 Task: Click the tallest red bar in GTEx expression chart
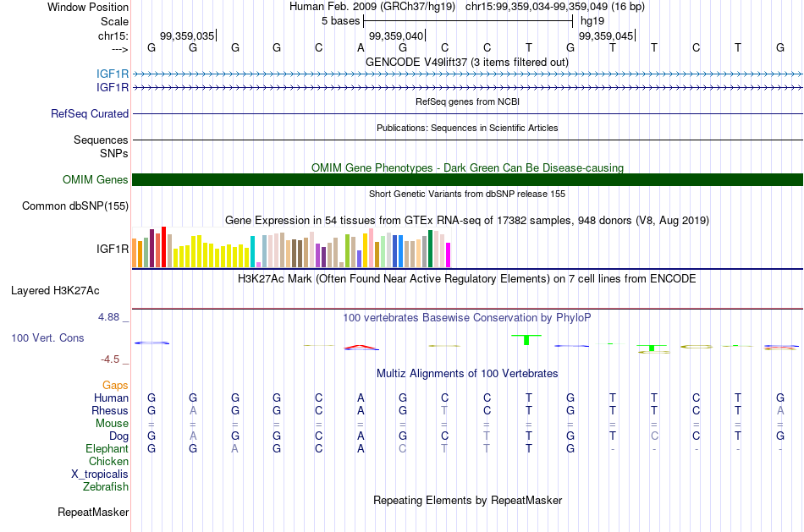pyautogui.click(x=163, y=246)
